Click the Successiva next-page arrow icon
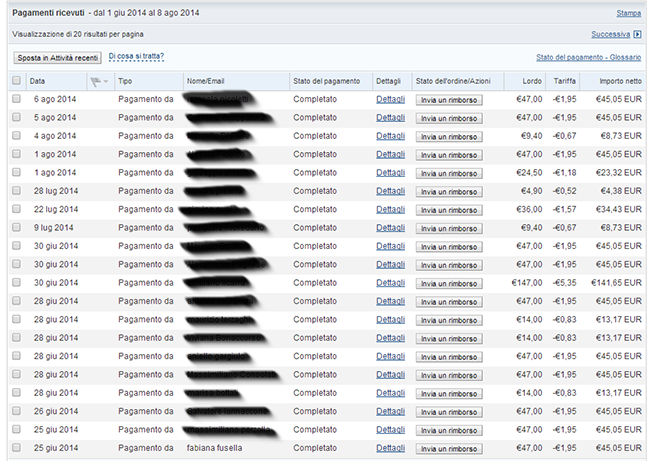The image size is (650, 461). coord(638,34)
